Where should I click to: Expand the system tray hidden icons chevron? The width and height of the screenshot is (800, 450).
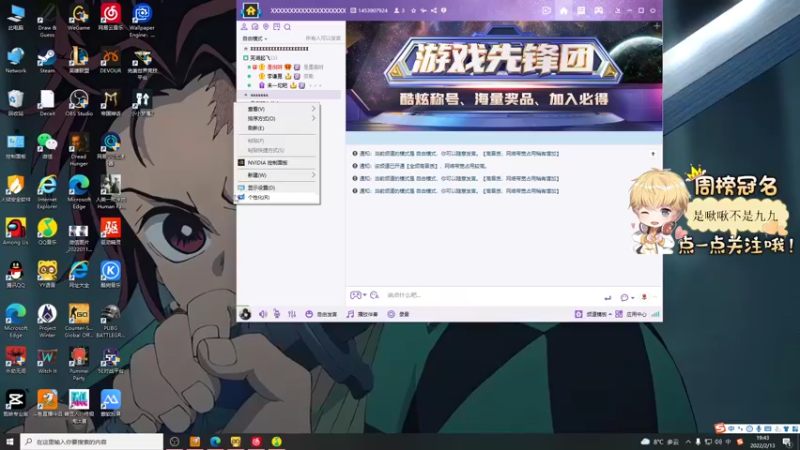(x=688, y=441)
